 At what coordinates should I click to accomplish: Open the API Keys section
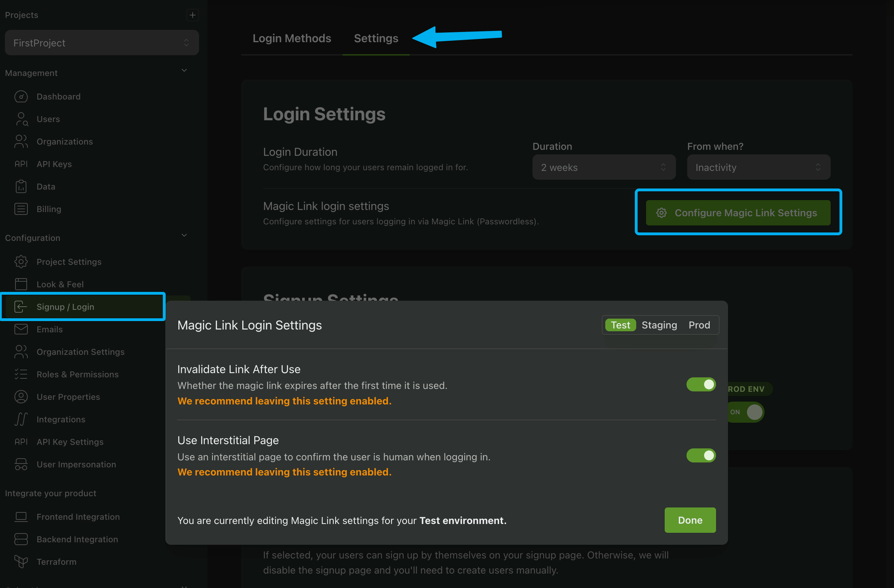pyautogui.click(x=54, y=164)
